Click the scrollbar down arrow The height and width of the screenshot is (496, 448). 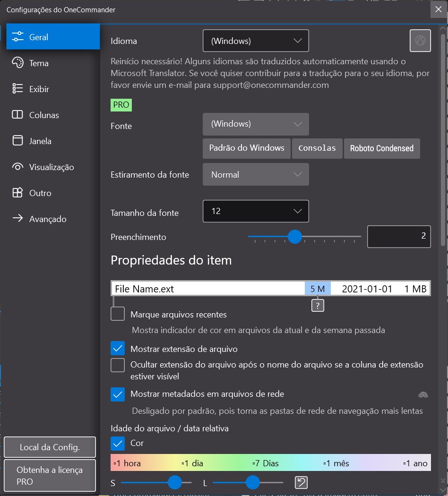click(x=443, y=489)
